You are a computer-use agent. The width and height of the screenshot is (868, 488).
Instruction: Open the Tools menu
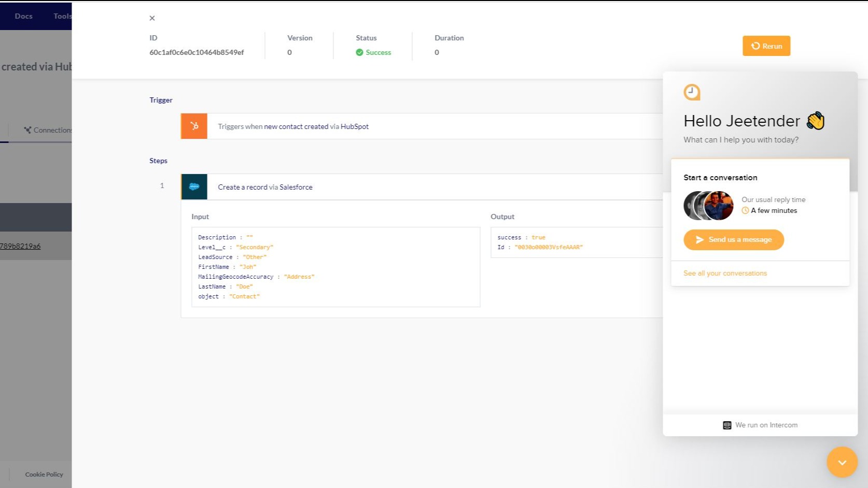click(62, 16)
